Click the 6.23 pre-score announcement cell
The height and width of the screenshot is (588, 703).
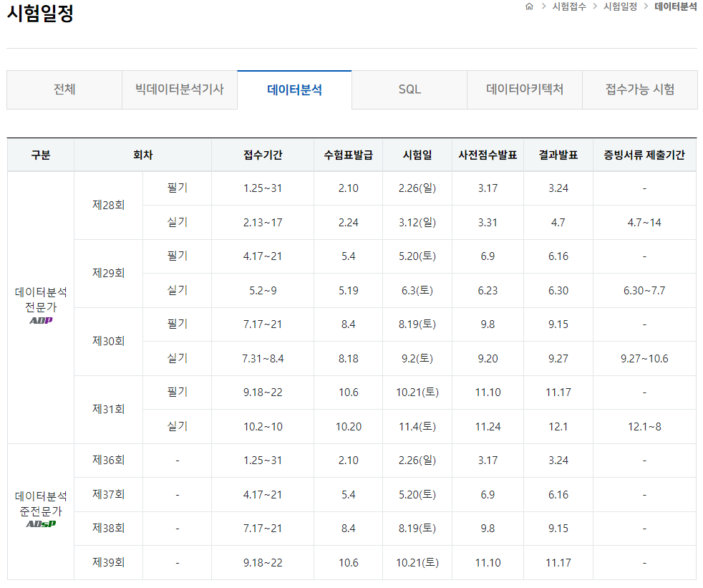pos(488,291)
